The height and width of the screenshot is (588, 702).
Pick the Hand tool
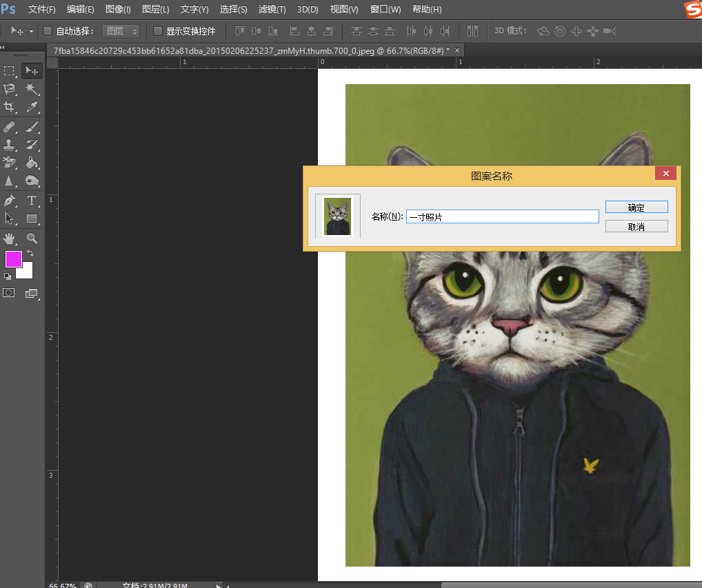[9, 238]
